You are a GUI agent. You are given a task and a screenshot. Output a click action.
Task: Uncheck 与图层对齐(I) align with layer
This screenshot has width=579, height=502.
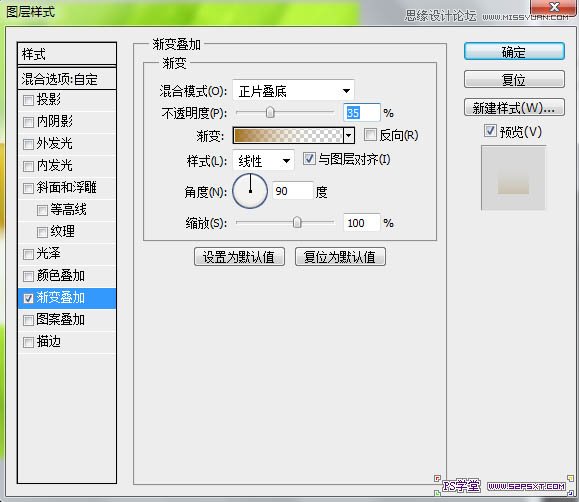click(309, 159)
